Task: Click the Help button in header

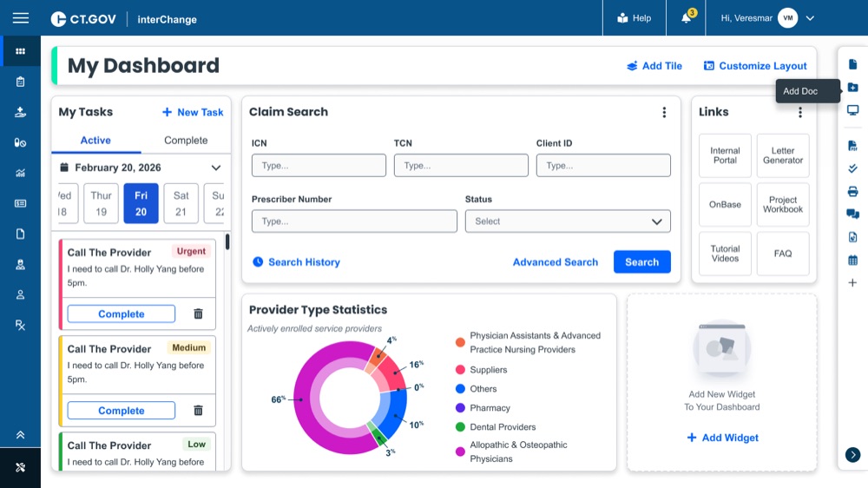Action: (635, 18)
